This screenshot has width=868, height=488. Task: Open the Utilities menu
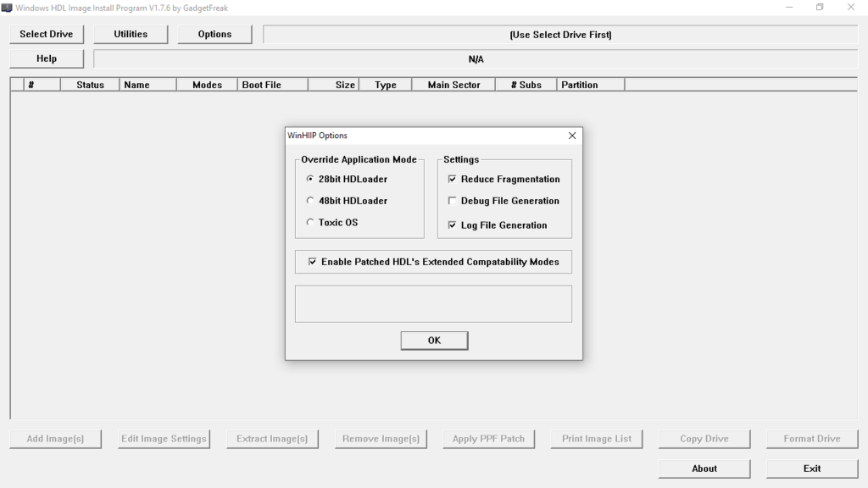[x=131, y=34]
